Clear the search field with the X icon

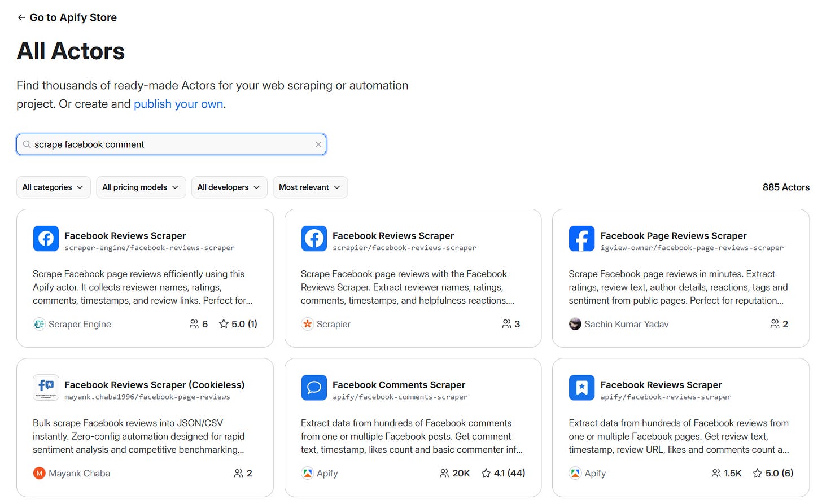tap(318, 144)
